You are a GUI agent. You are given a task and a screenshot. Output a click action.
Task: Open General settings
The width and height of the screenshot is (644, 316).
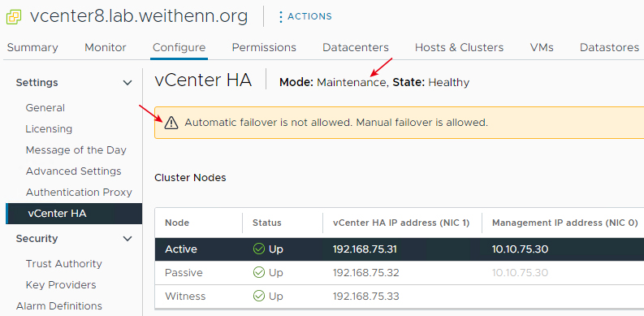45,108
